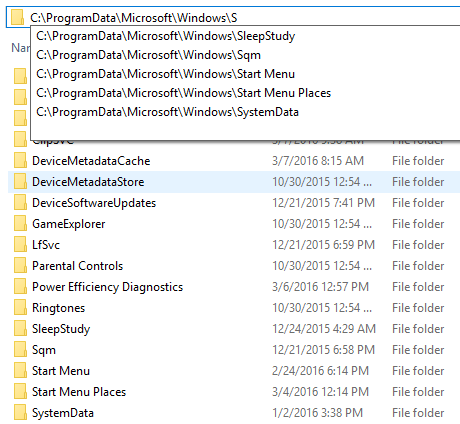Click the folder icon in the address bar
This screenshot has width=460, height=424.
pos(17,17)
